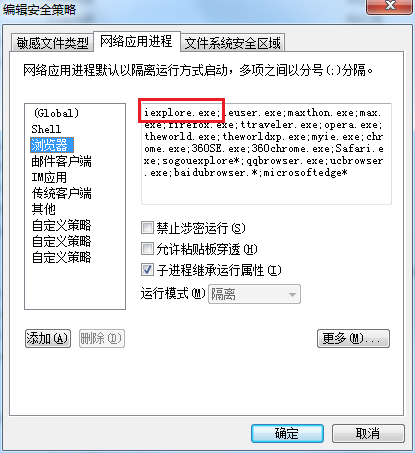
Task: Expand the 运行模式 dropdown
Action: click(x=254, y=294)
